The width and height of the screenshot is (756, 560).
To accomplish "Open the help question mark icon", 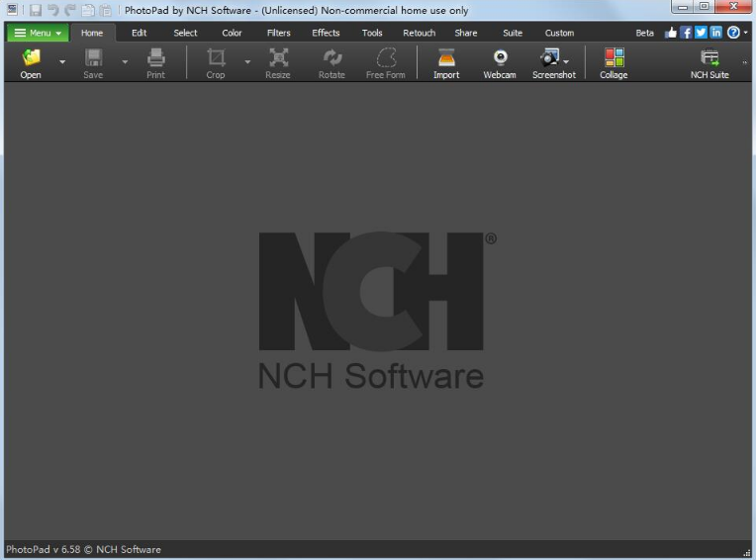I will [x=733, y=33].
